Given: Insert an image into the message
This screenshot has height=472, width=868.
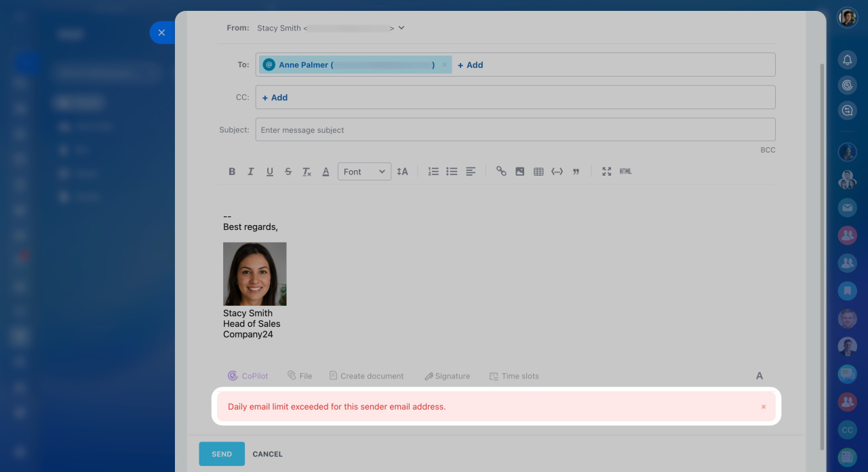Looking at the screenshot, I should pyautogui.click(x=519, y=172).
